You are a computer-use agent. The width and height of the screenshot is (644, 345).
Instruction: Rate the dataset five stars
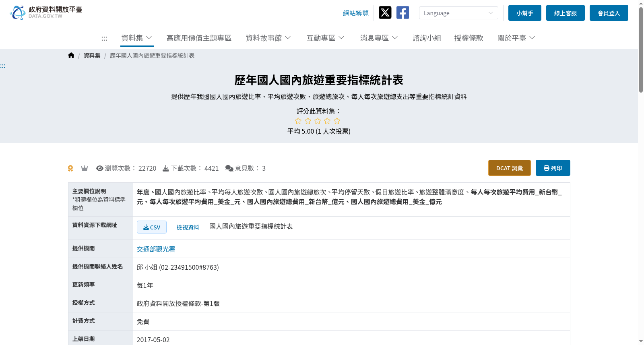[337, 121]
